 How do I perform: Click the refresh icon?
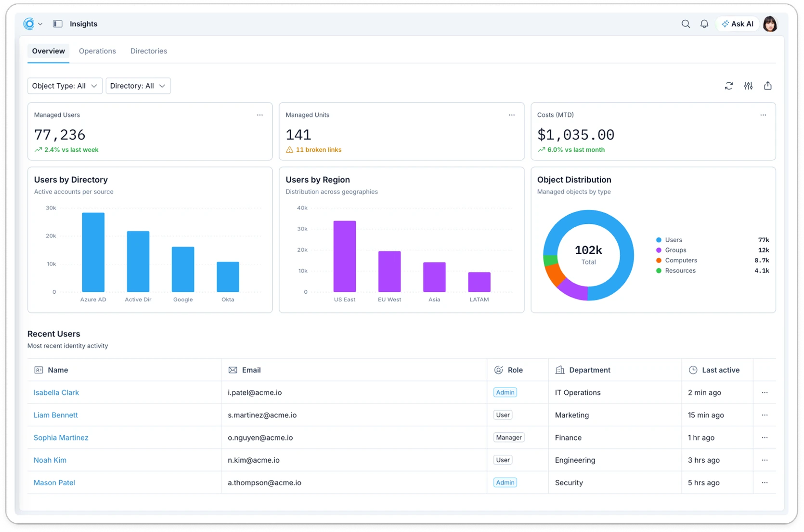coord(729,86)
